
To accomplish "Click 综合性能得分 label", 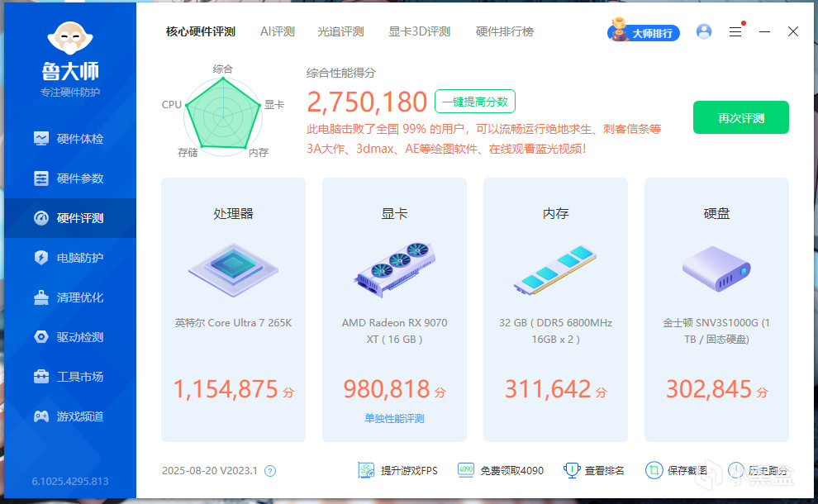I will click(340, 73).
